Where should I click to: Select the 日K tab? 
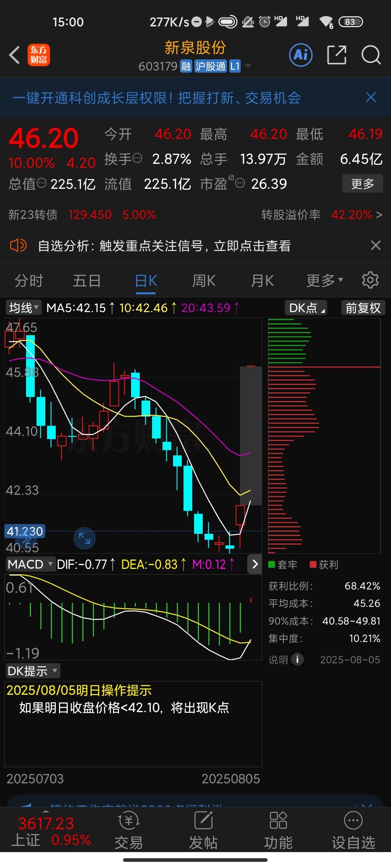click(x=146, y=281)
